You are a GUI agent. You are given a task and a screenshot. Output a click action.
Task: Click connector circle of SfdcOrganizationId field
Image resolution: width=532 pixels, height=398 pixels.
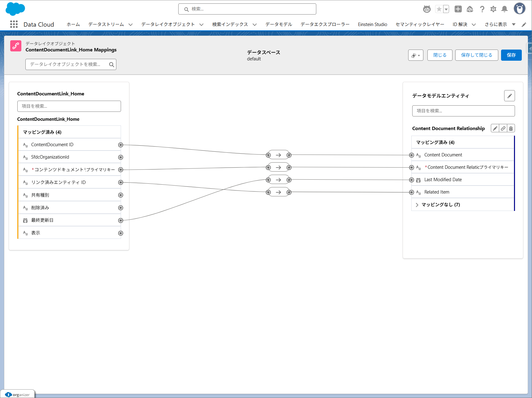[x=121, y=157]
